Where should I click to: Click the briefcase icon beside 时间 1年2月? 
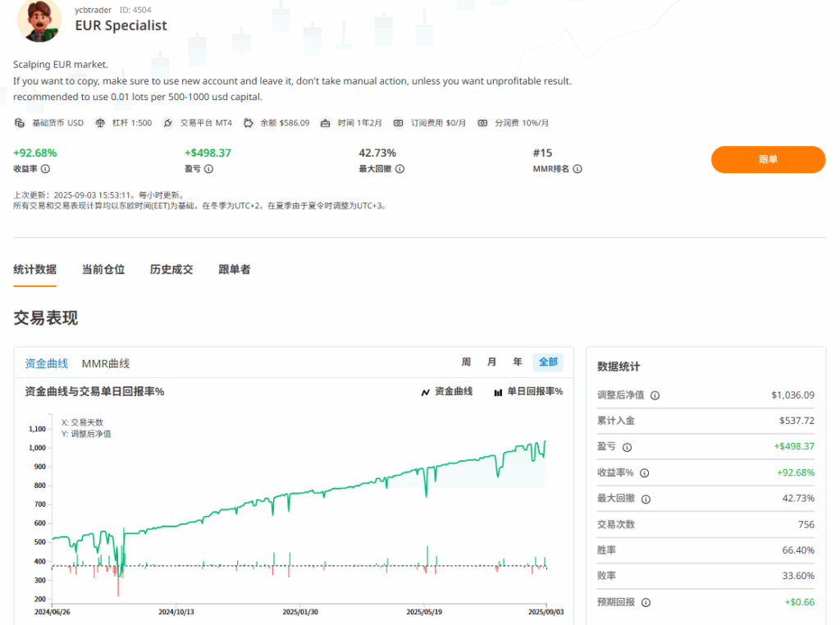coord(326,123)
